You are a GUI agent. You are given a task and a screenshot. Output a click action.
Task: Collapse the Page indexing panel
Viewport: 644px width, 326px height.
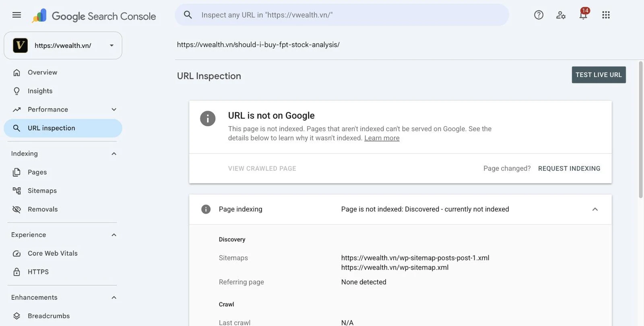595,209
